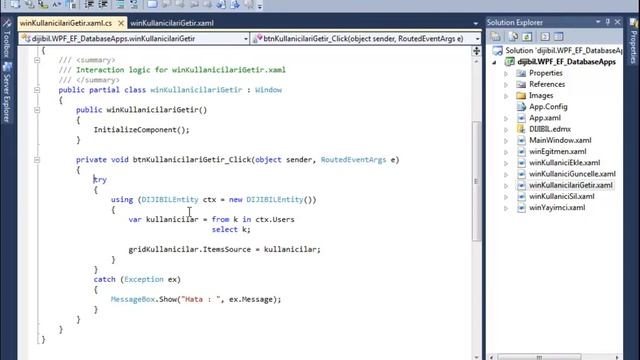Click the References node icon
This screenshot has height=360, width=640.
coord(521,84)
